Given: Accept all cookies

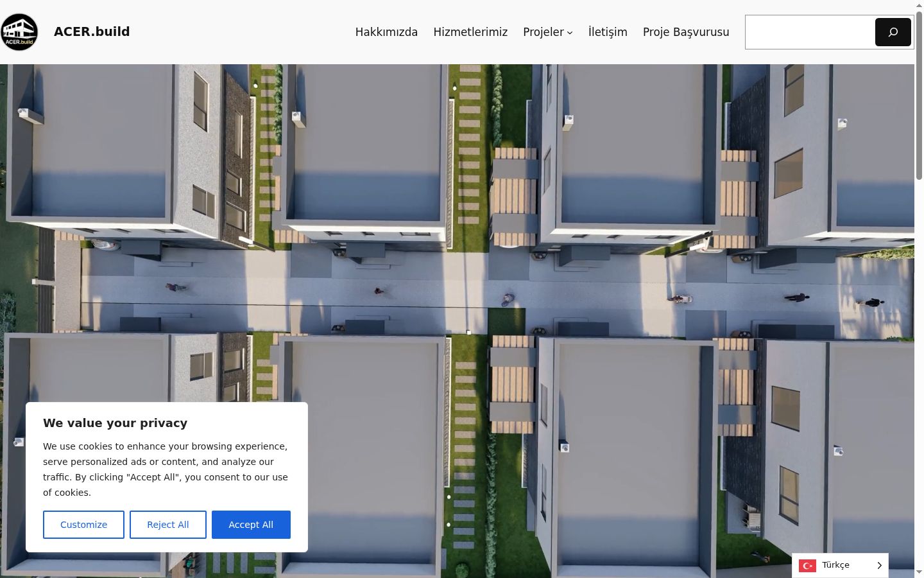Looking at the screenshot, I should pyautogui.click(x=251, y=525).
